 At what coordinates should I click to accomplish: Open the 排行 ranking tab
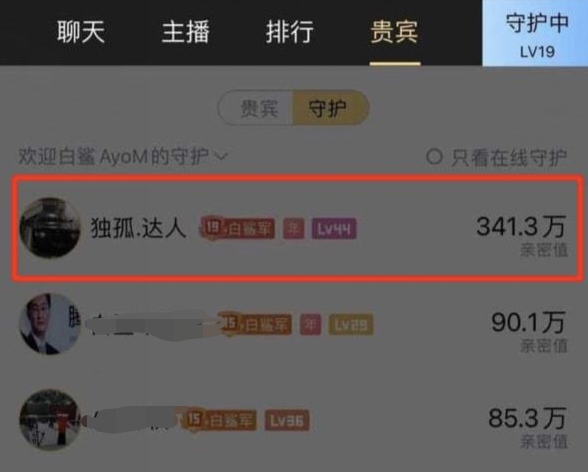pyautogui.click(x=290, y=32)
